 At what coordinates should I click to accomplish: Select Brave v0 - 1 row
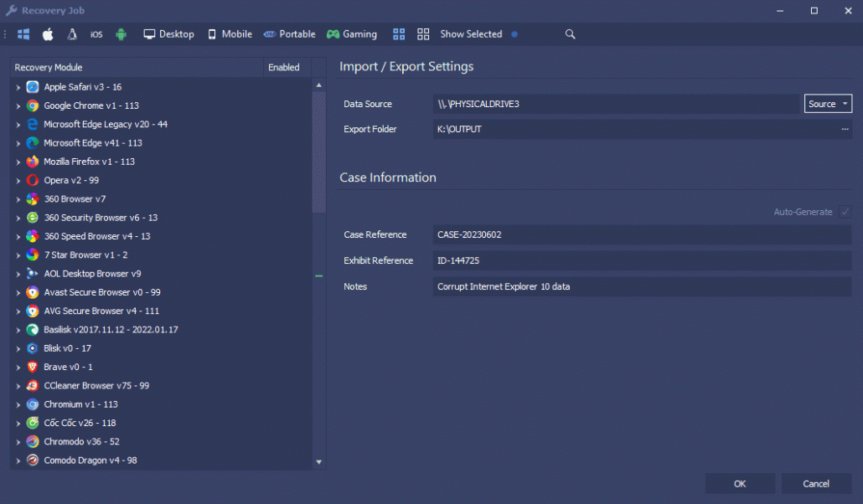pyautogui.click(x=161, y=367)
